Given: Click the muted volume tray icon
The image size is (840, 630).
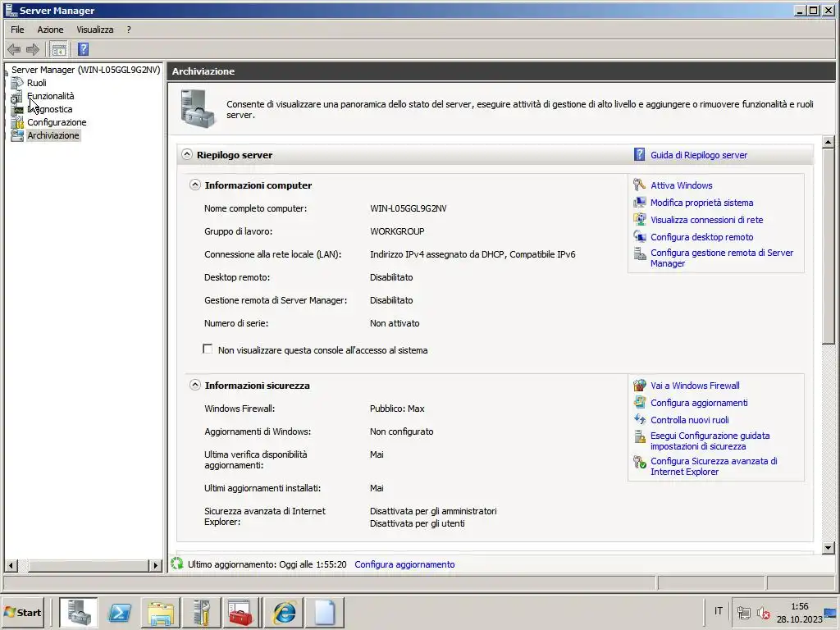Looking at the screenshot, I should [x=764, y=612].
